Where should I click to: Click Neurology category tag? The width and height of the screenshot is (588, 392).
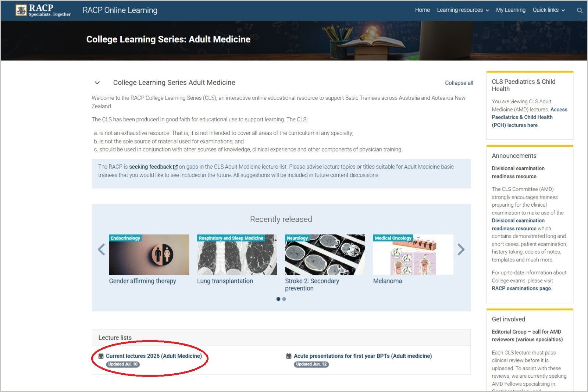click(297, 238)
